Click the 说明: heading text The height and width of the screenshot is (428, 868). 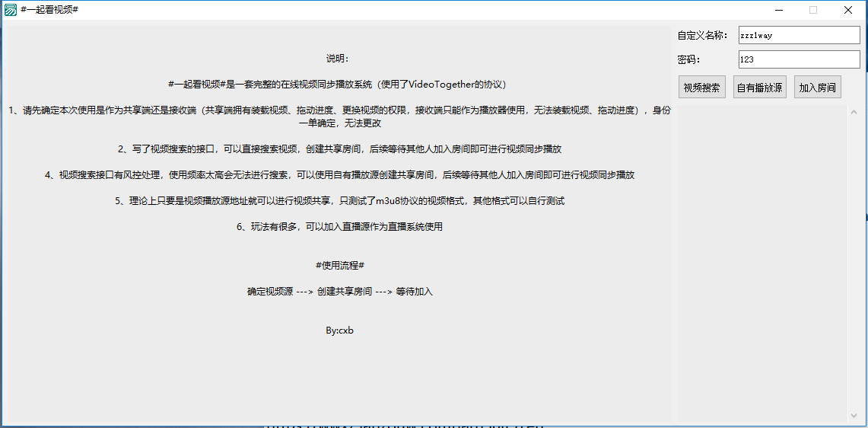338,59
